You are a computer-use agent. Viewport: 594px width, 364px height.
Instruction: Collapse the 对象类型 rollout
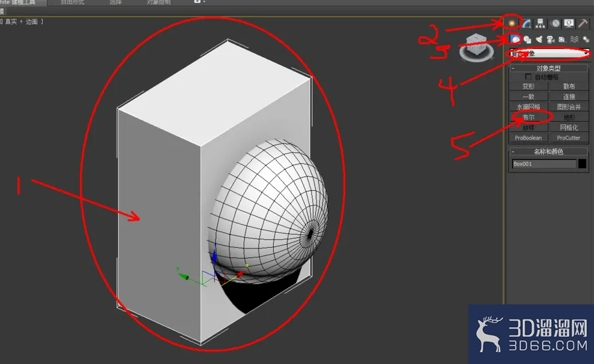tap(548, 68)
